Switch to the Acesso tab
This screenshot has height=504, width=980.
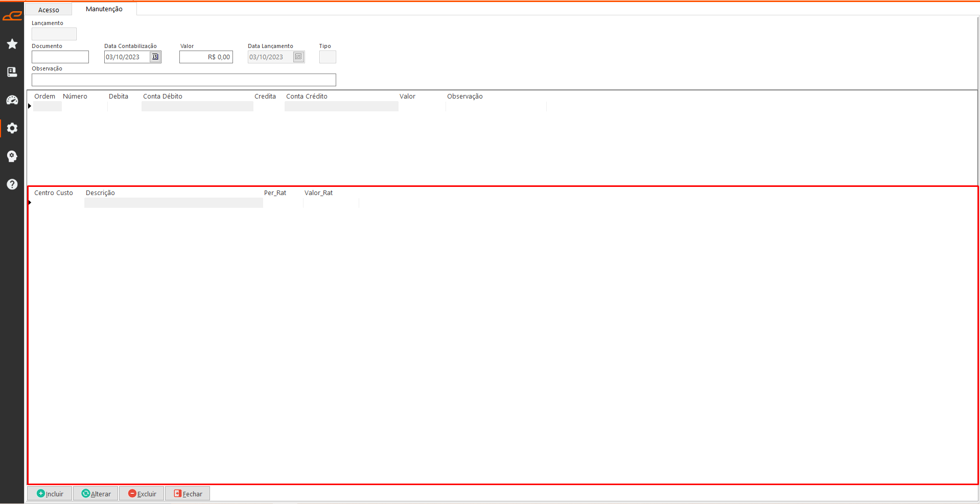pyautogui.click(x=49, y=10)
